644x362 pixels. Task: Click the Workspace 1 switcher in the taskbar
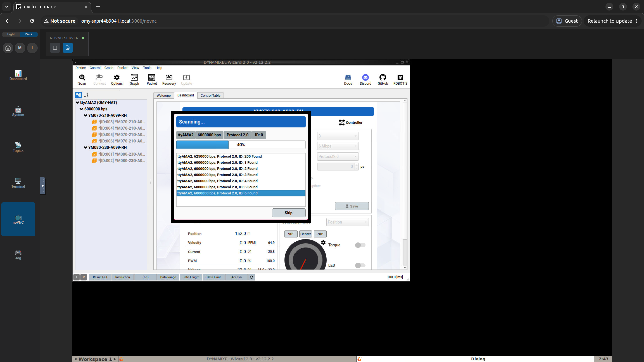96,359
